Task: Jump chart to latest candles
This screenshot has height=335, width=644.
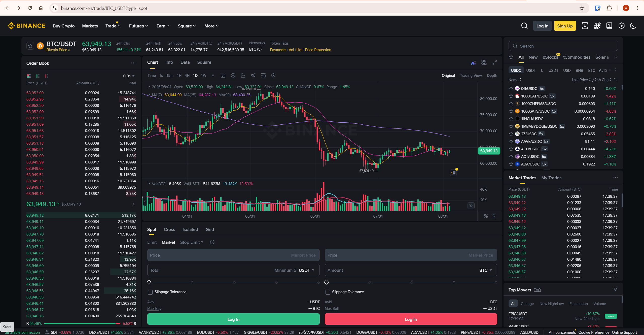Action: (471, 206)
